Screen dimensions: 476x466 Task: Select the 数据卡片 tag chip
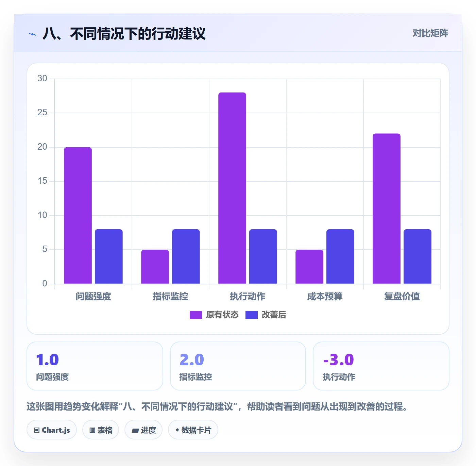click(193, 430)
